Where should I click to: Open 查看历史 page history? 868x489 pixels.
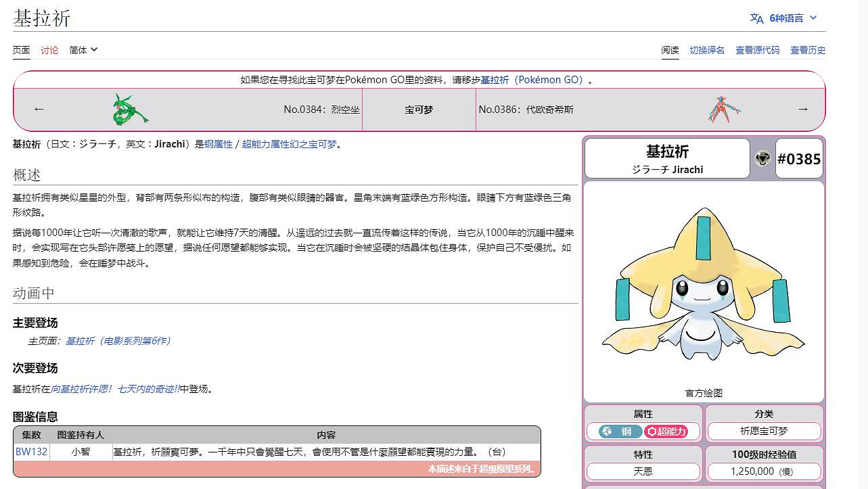[809, 49]
